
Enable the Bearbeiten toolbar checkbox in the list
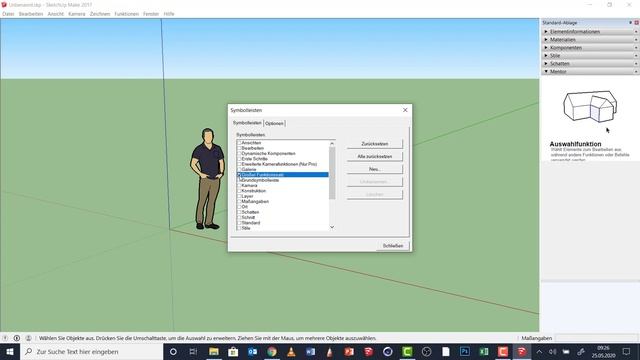click(239, 148)
